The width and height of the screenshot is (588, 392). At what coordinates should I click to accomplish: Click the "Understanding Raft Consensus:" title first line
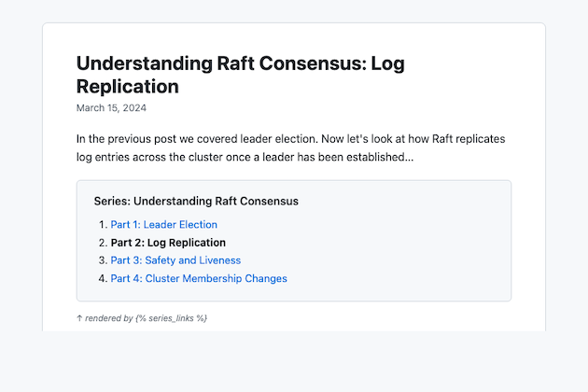(240, 63)
